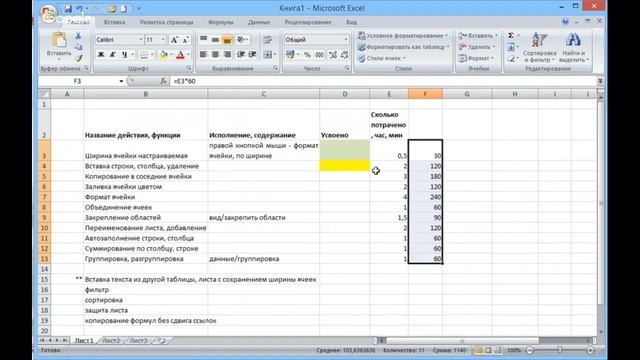
Task: Increase font size with large A icon
Action: (x=174, y=40)
